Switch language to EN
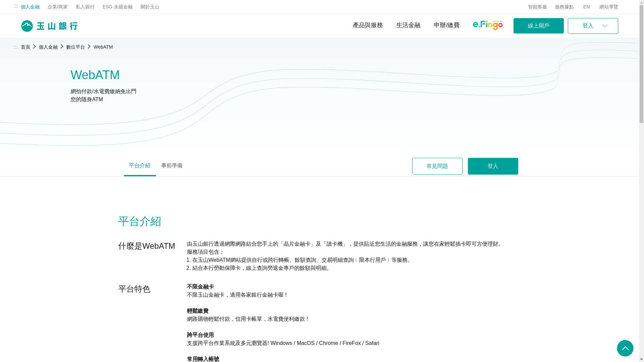Viewport: 644px width, 362px height. pos(586,7)
